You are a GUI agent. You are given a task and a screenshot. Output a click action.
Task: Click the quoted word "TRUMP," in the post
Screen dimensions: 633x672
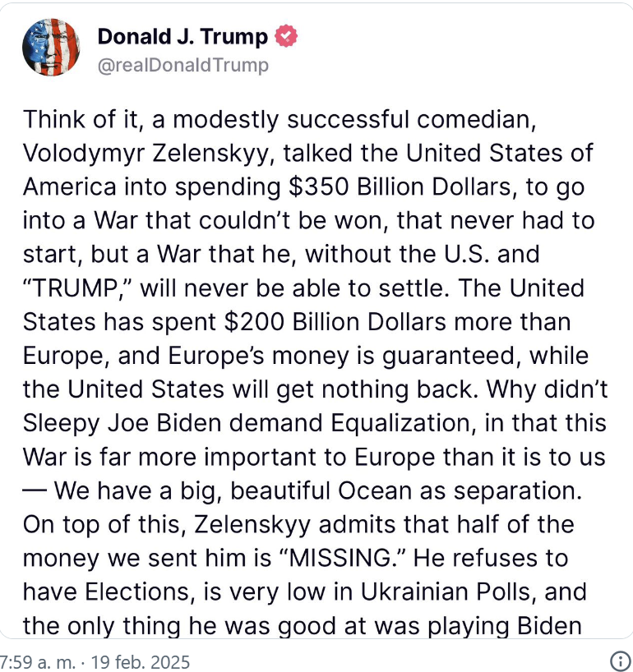[78, 288]
